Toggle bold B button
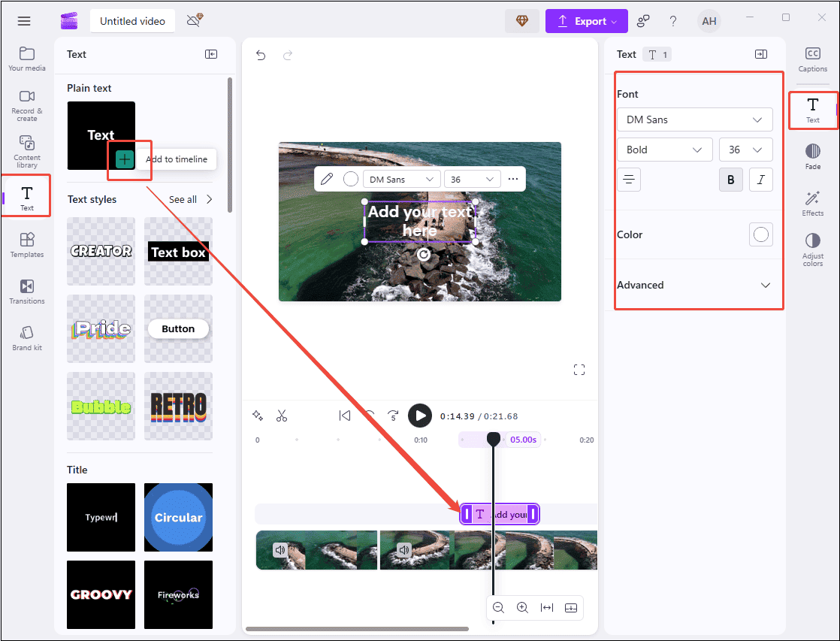This screenshot has width=840, height=641. click(x=731, y=180)
